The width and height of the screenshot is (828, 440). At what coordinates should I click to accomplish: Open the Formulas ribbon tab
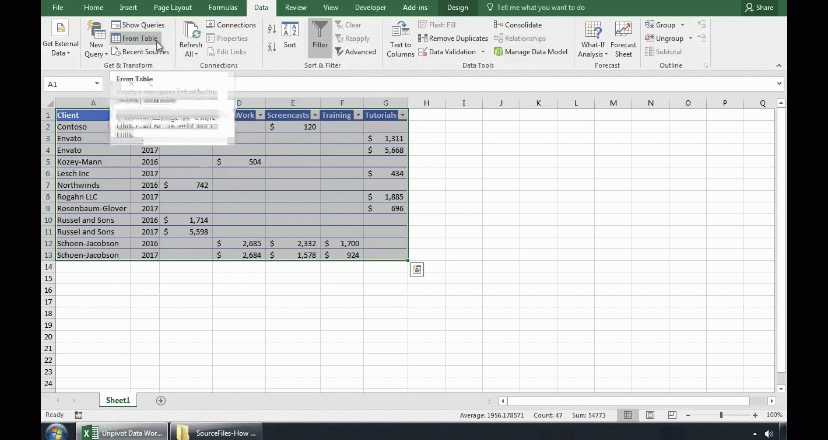[x=222, y=7]
